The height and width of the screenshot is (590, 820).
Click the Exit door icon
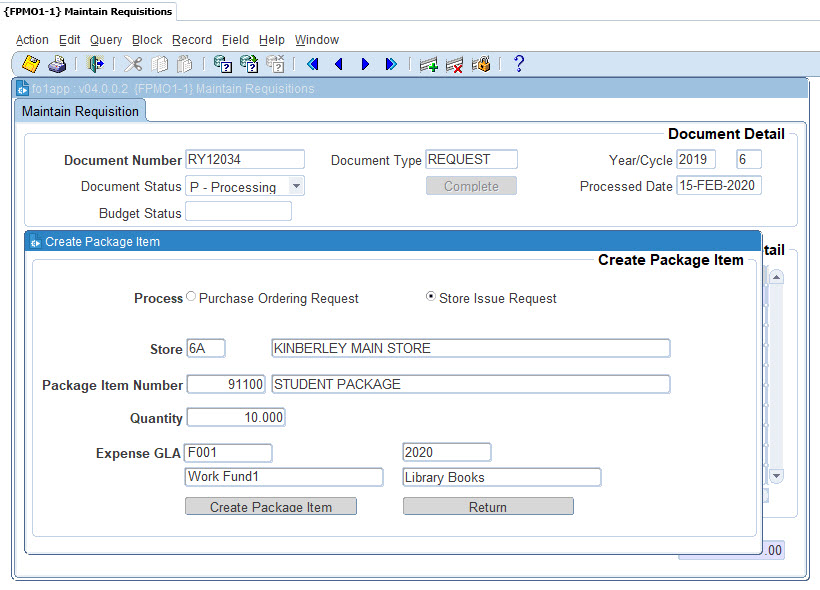(96, 64)
